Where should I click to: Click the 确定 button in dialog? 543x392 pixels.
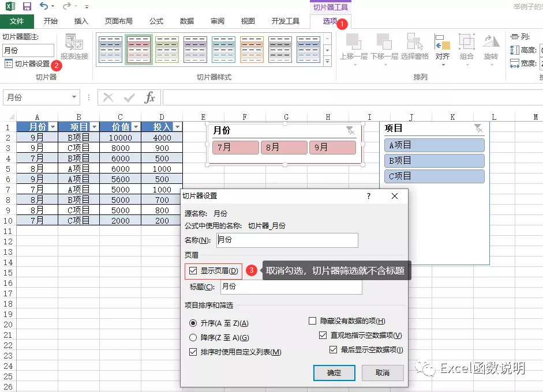334,373
